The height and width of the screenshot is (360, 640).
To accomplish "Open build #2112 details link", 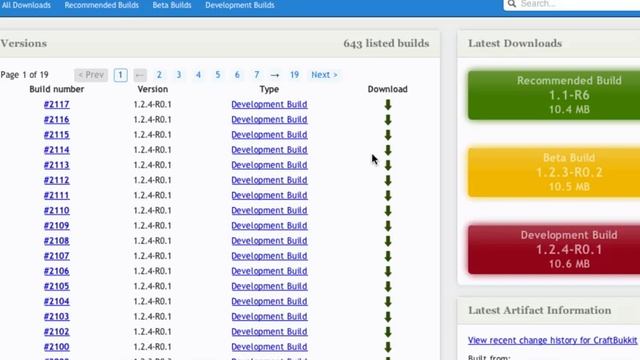I will (57, 180).
